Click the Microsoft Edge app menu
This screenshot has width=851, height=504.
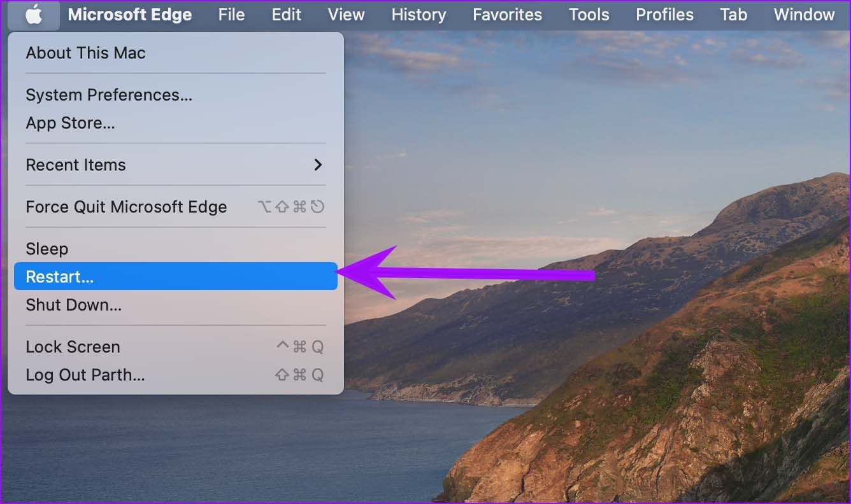(x=130, y=15)
